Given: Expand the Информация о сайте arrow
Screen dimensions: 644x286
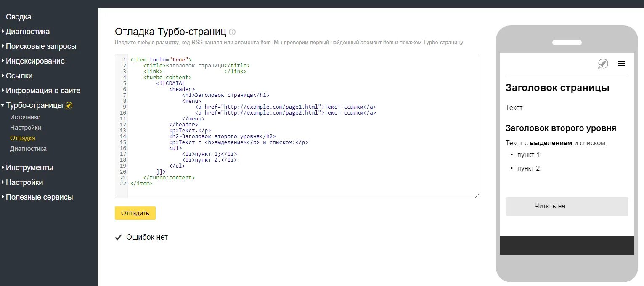Looking at the screenshot, I should click(3, 91).
